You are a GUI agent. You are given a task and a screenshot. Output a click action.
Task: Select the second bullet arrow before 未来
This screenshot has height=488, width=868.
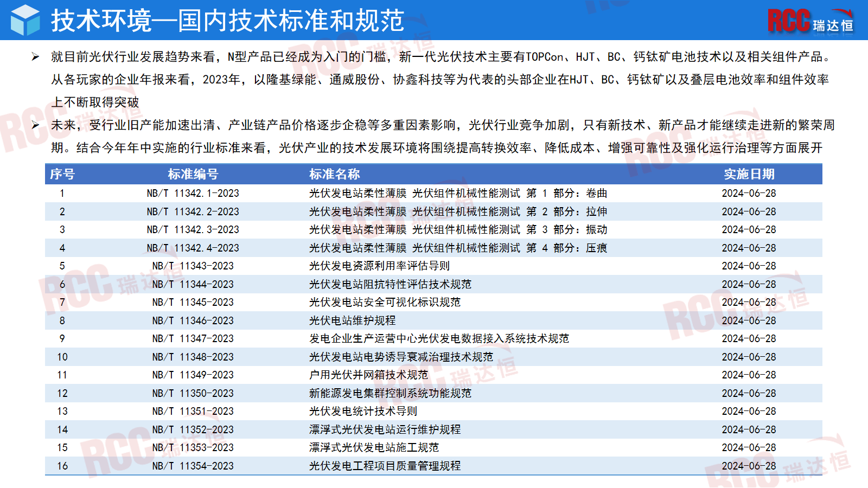tap(35, 125)
